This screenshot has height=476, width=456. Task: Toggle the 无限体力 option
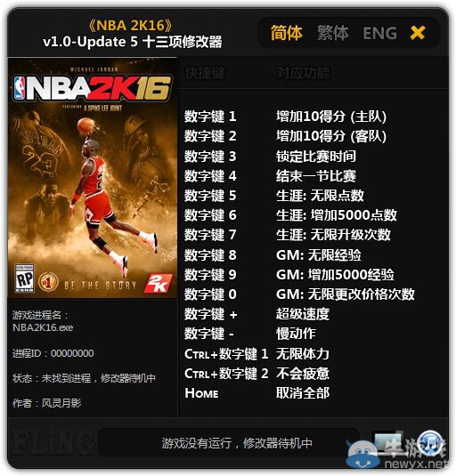303,354
